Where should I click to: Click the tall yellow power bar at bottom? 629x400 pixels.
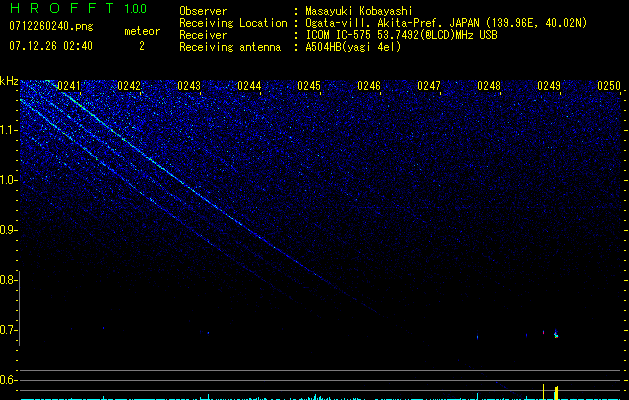[x=556, y=392]
